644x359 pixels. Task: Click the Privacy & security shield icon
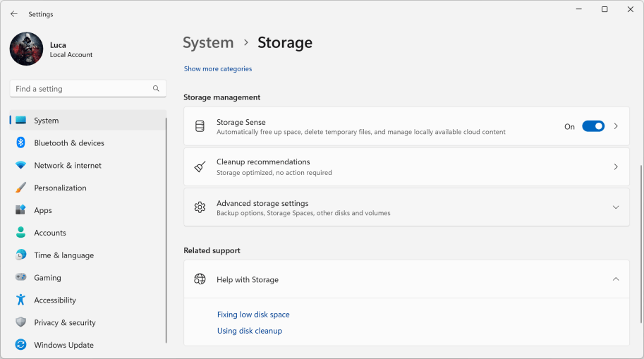tap(20, 323)
